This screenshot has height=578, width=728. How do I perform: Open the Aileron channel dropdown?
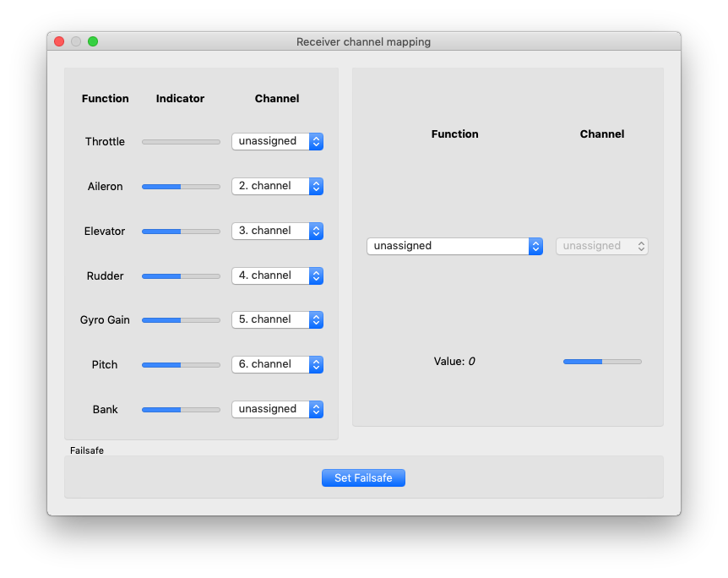(277, 186)
